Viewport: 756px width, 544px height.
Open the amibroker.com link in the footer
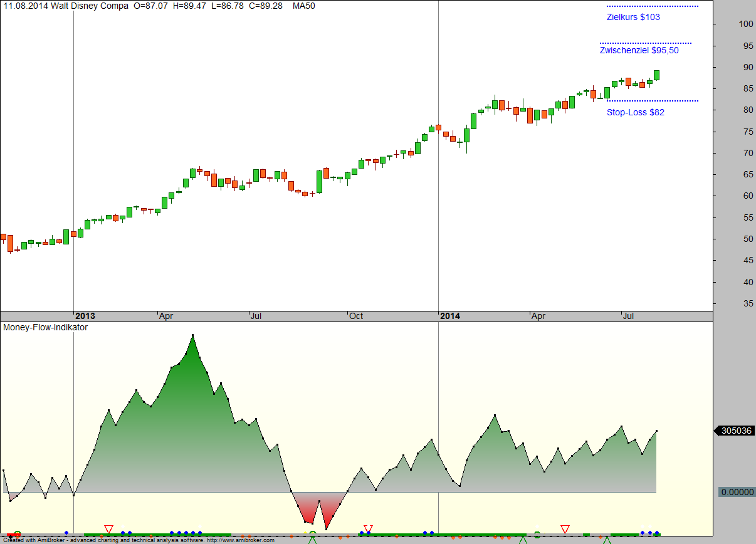[x=241, y=540]
